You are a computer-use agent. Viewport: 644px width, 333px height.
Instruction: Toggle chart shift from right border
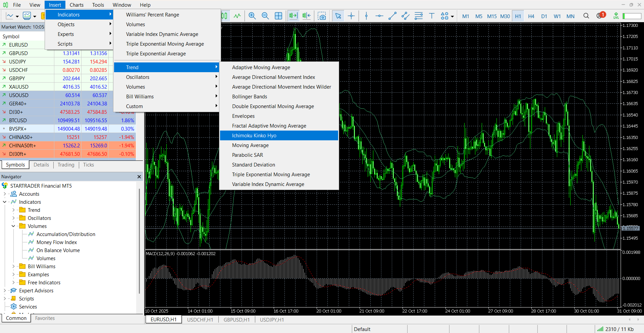[x=306, y=16]
